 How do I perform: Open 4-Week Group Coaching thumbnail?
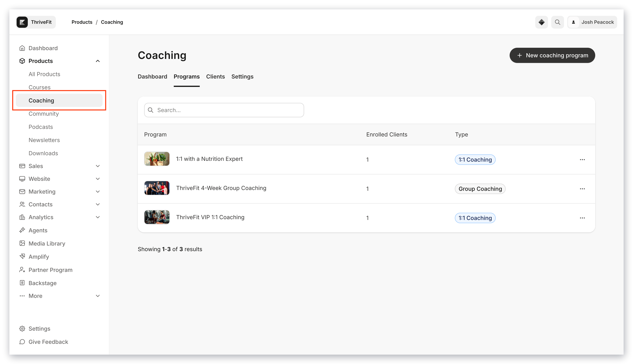157,188
